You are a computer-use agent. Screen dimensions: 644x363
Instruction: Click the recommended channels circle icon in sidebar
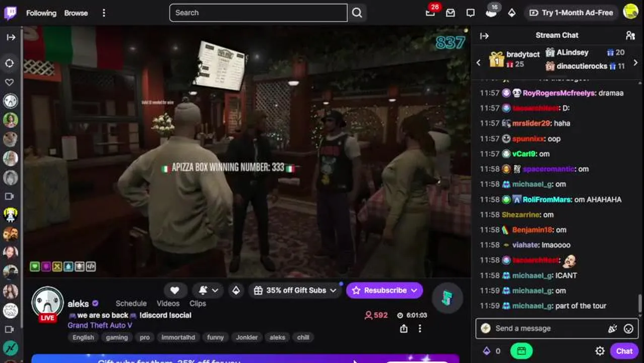[10, 63]
